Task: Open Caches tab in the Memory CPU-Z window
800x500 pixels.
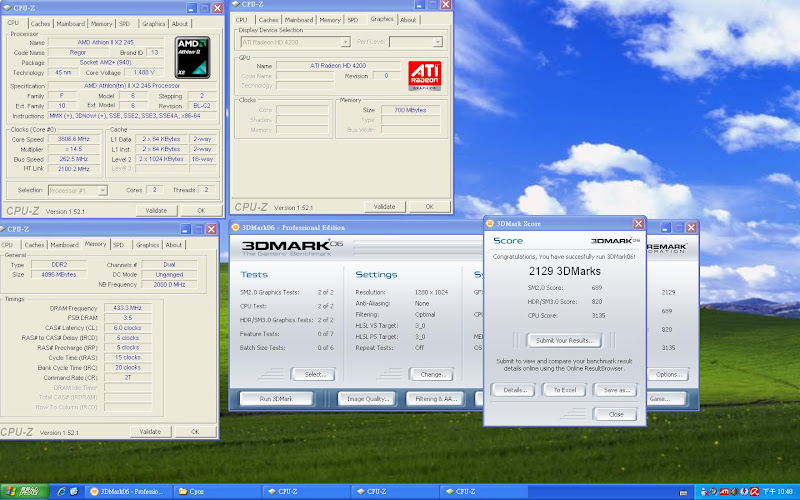Action: coord(34,245)
